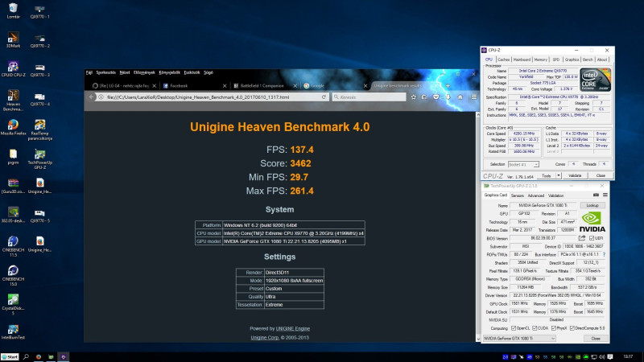644x362 pixels.
Task: Open IntelBurnTest desktop icon
Action: pyautogui.click(x=13, y=331)
